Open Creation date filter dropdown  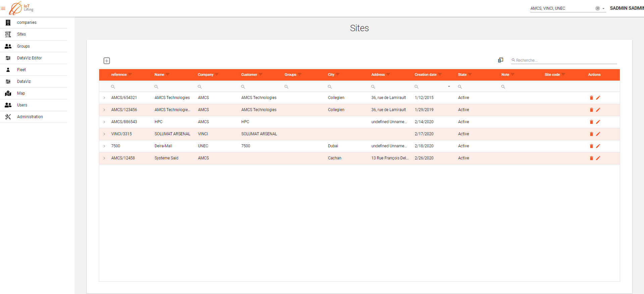449,87
